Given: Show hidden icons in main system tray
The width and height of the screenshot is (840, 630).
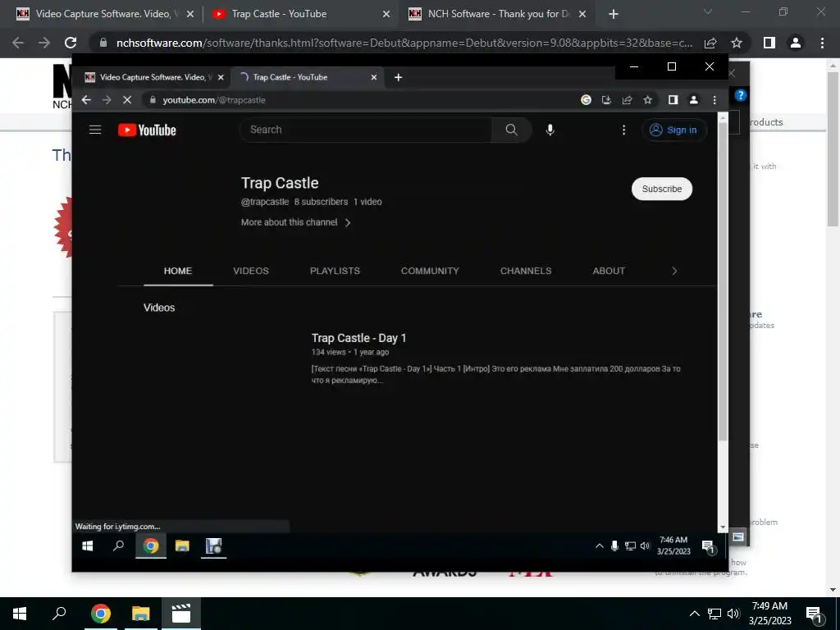Looking at the screenshot, I should tap(694, 614).
